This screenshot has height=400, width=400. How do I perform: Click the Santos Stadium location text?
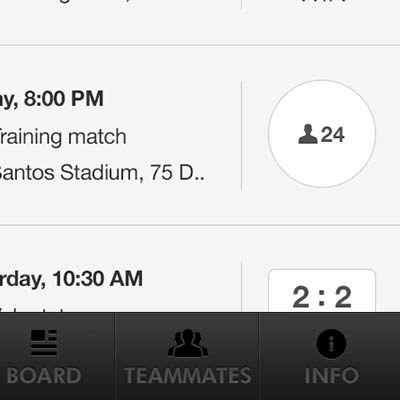coord(102,173)
